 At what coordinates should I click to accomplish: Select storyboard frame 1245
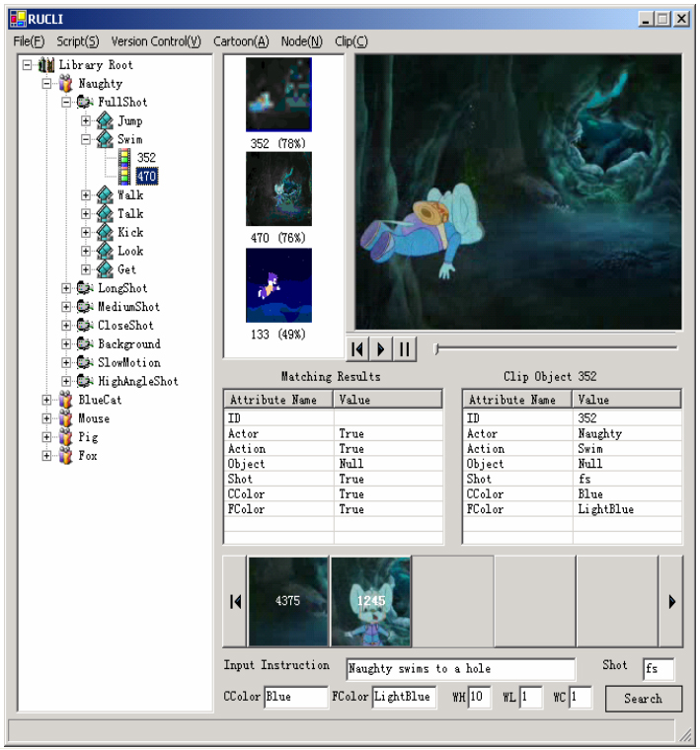tap(371, 602)
